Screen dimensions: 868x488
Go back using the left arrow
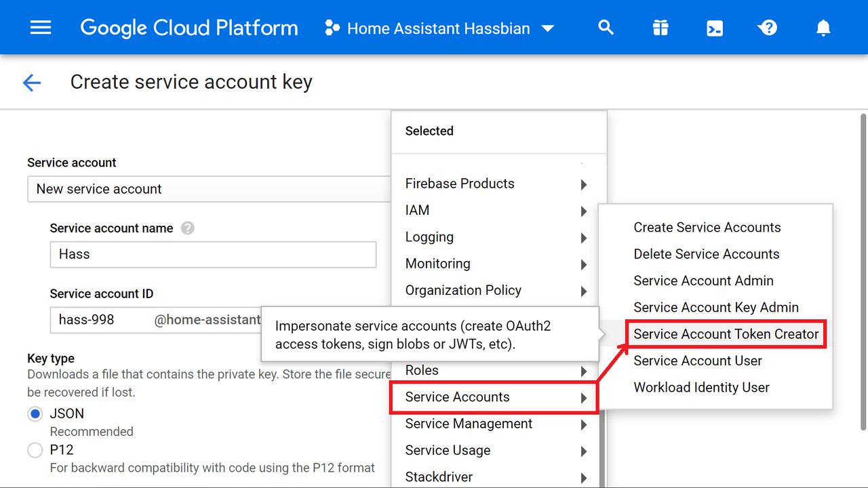[32, 83]
